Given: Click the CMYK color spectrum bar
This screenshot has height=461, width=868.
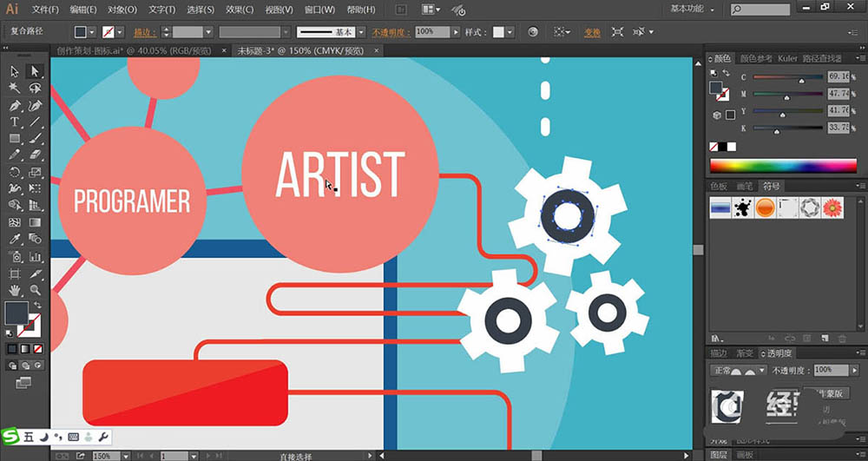Looking at the screenshot, I should point(783,166).
